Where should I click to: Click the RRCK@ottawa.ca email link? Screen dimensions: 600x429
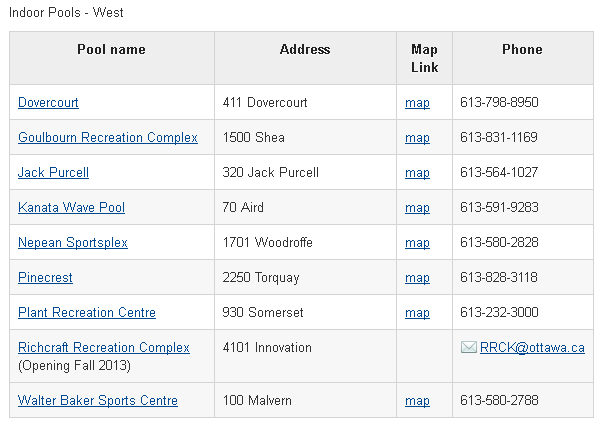532,348
